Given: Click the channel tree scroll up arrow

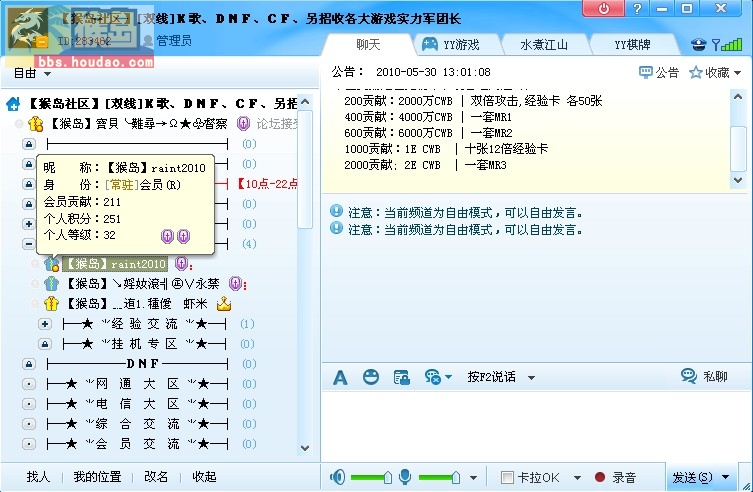Looking at the screenshot, I should click(304, 102).
